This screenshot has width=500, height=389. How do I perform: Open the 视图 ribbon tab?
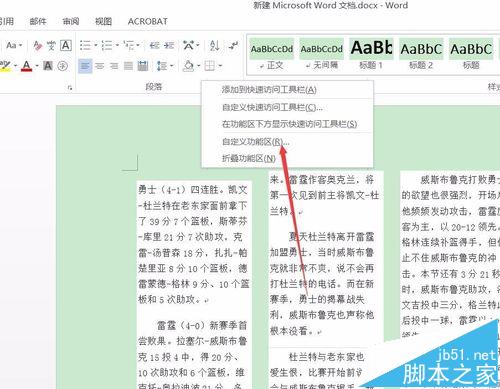point(103,22)
